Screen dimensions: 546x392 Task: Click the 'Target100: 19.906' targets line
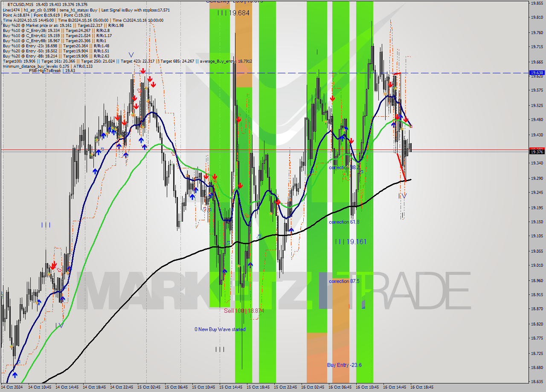(127, 61)
